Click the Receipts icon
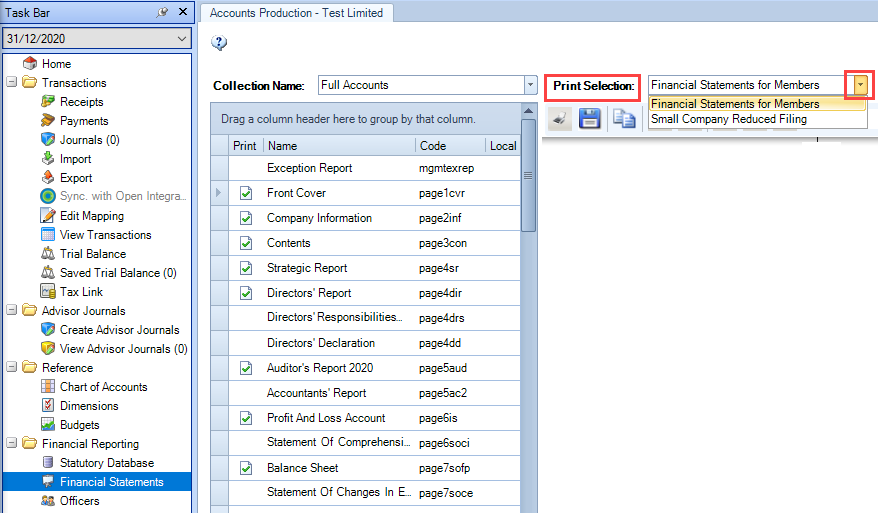The image size is (878, 514). (48, 101)
